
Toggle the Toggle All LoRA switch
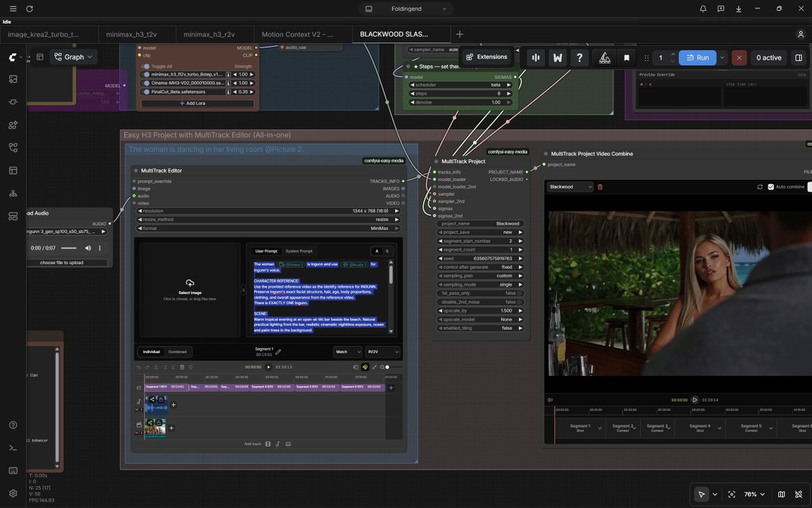click(x=147, y=66)
